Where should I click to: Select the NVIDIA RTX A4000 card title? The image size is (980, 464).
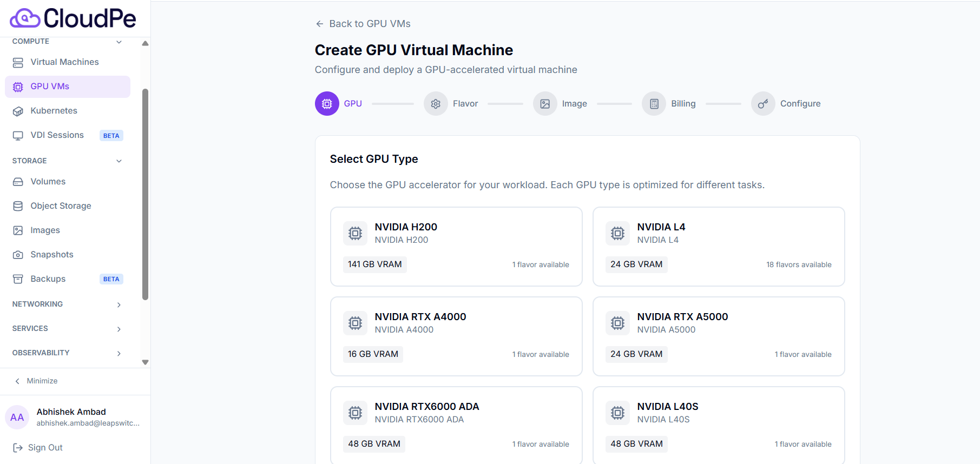pyautogui.click(x=420, y=317)
